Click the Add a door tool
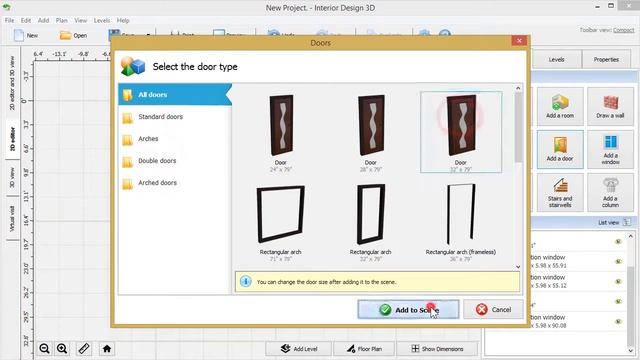Screen dimensions: 640x360 point(560,149)
